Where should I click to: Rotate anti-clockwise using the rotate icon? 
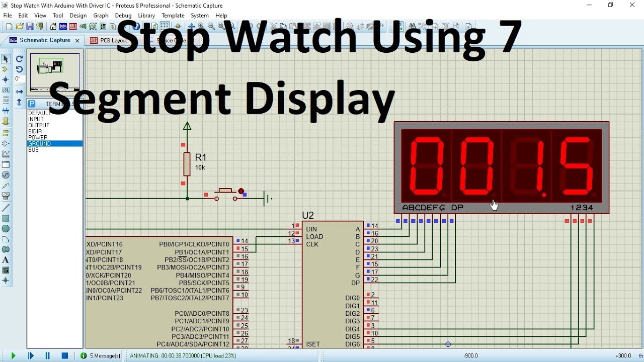(19, 69)
